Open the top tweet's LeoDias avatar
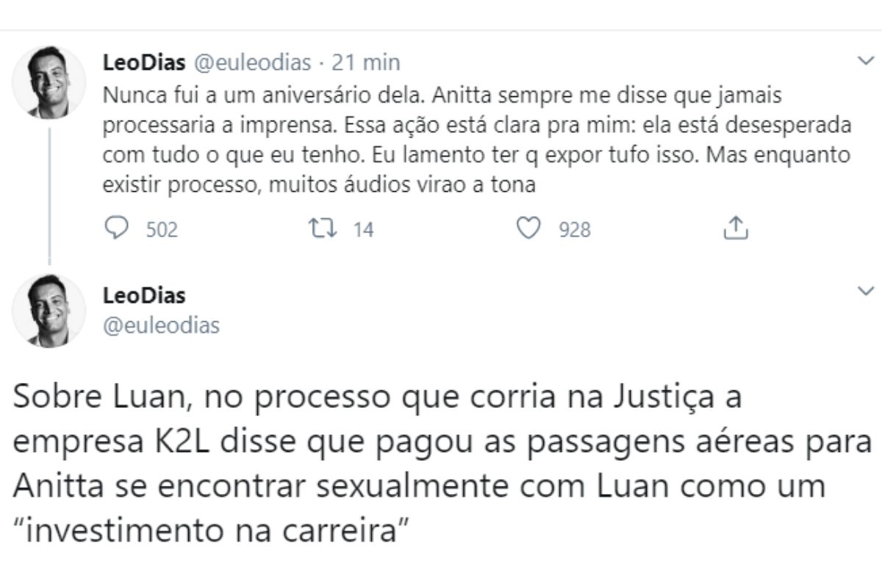882x588 pixels. pyautogui.click(x=50, y=82)
